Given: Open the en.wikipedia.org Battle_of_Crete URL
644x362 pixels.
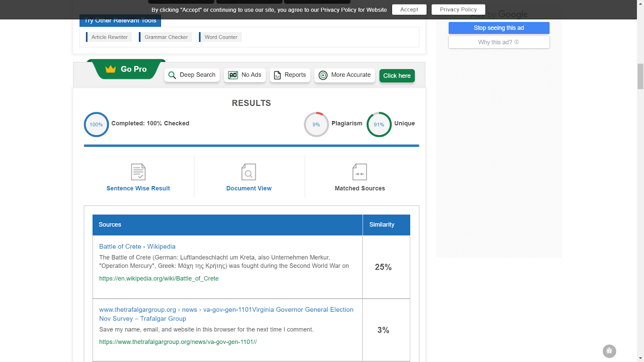Looking at the screenshot, I should 159,278.
